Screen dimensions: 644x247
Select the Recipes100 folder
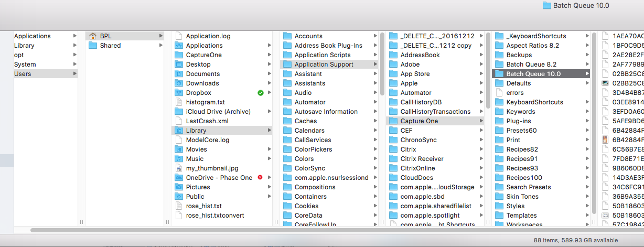click(x=524, y=178)
